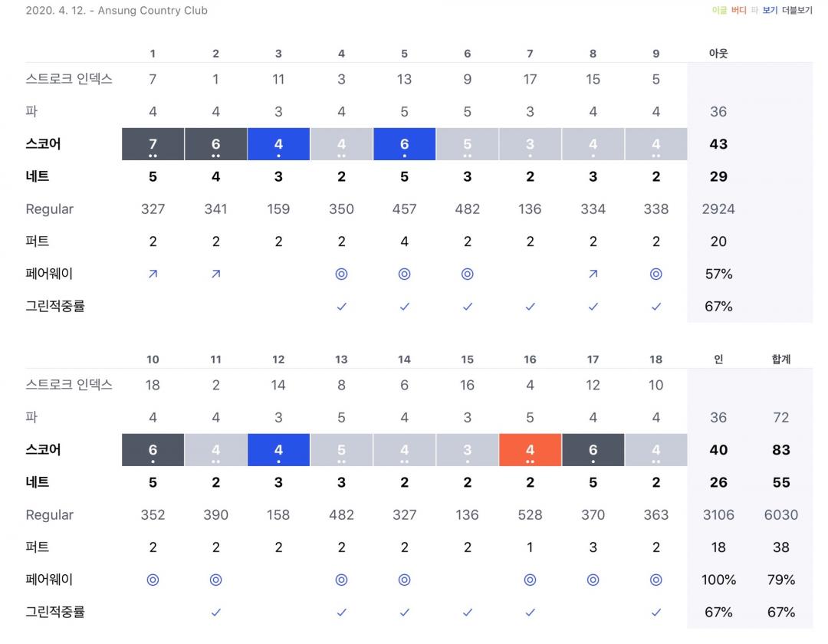The image size is (828, 644).
Task: Click the fairway hit icon for hole 6
Action: pos(467,274)
